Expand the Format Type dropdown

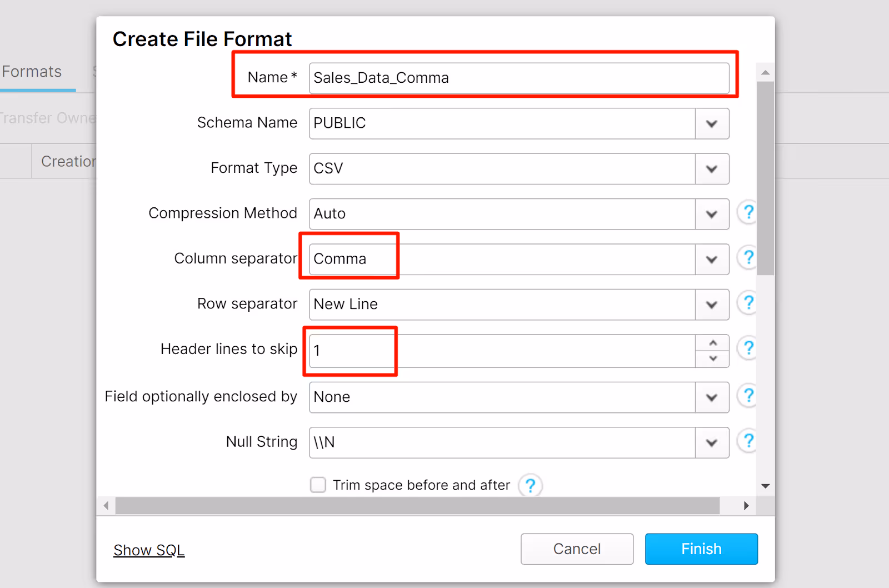(x=712, y=169)
